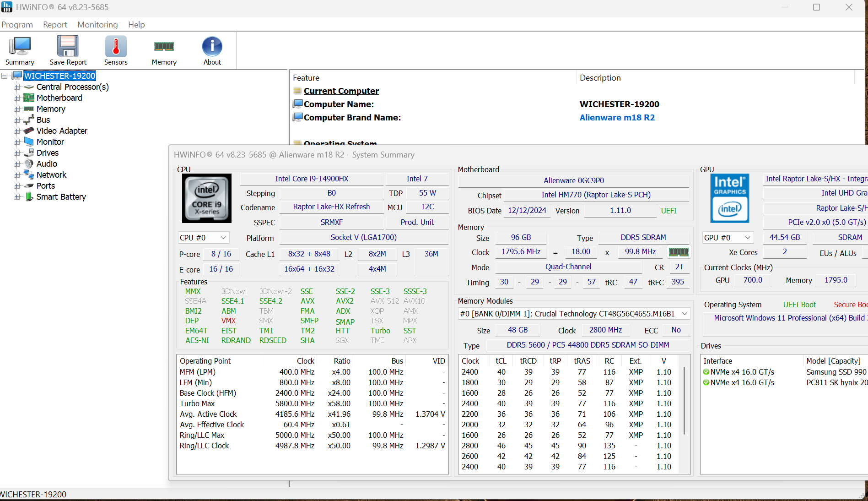The width and height of the screenshot is (868, 501).
Task: Open the Report menu
Action: tap(55, 25)
